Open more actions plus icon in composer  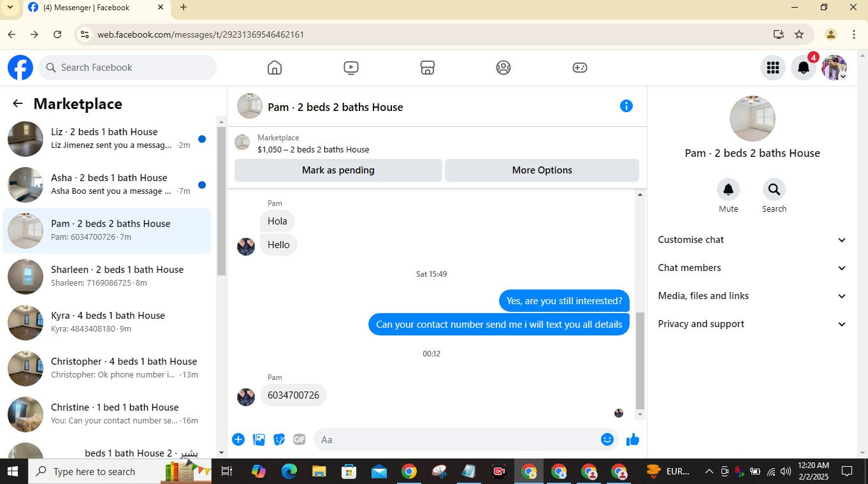(x=238, y=439)
